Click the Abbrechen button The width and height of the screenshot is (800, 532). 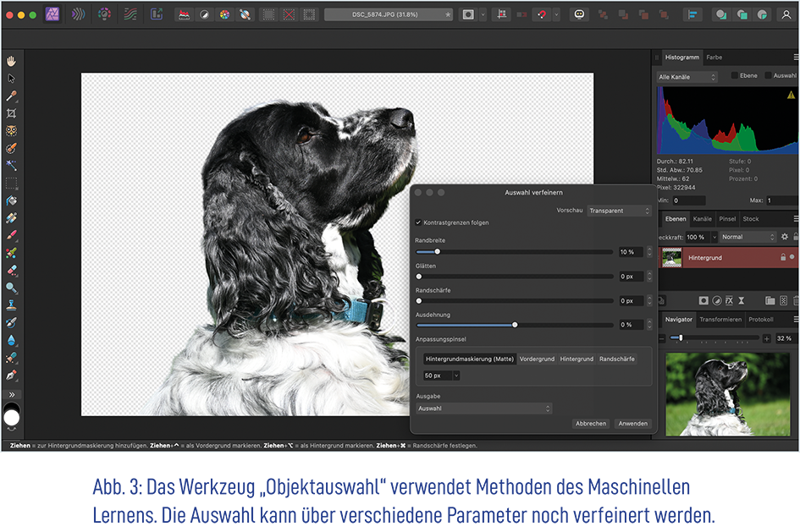tap(590, 424)
